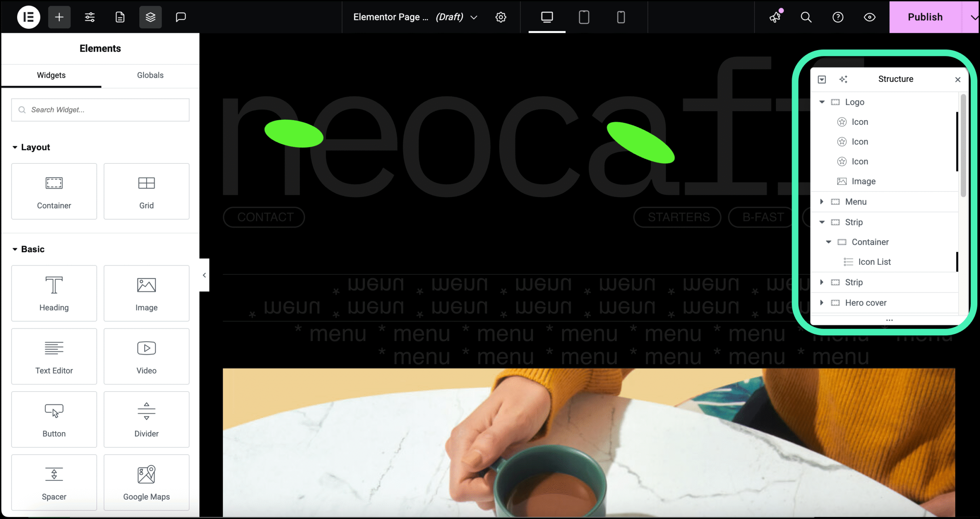Viewport: 980px width, 519px height.
Task: Expand the Menu container in Structure
Action: point(822,202)
